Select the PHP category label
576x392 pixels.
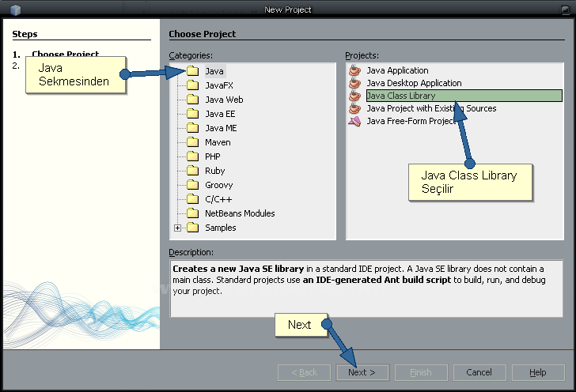pyautogui.click(x=213, y=156)
